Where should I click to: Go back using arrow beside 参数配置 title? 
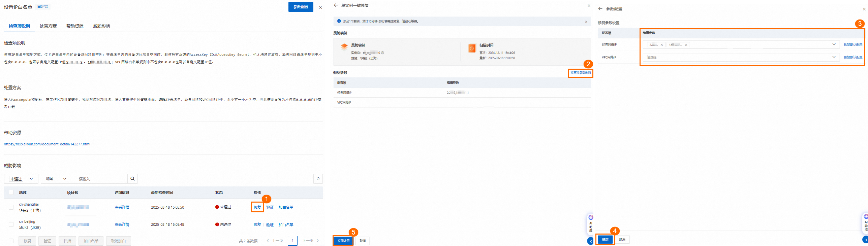pos(600,9)
